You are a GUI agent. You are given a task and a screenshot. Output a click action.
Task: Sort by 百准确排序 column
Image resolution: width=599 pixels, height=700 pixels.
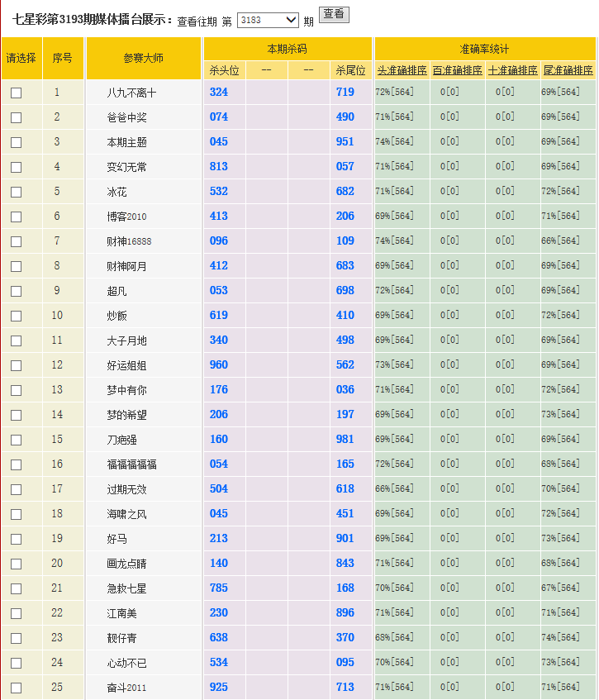[x=457, y=71]
